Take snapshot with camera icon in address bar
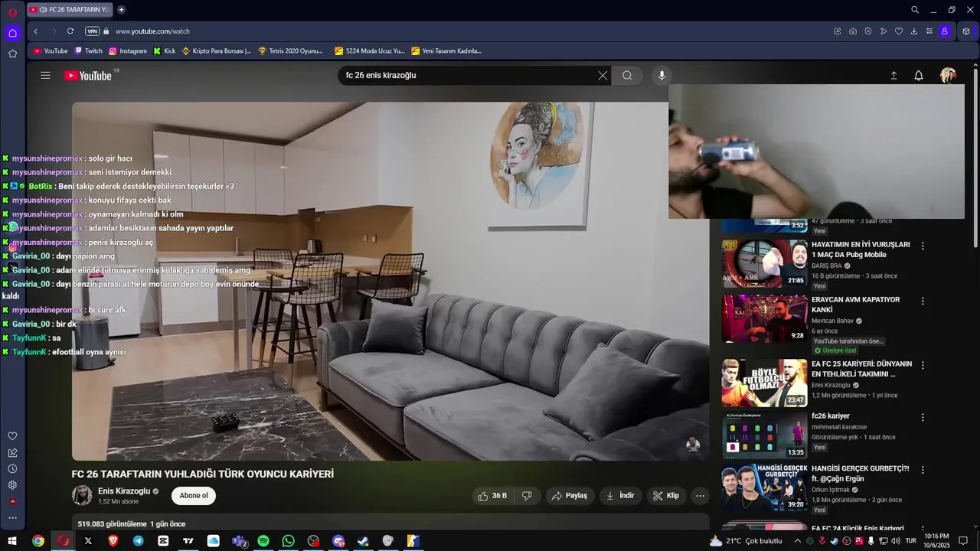980x551 pixels. click(853, 31)
